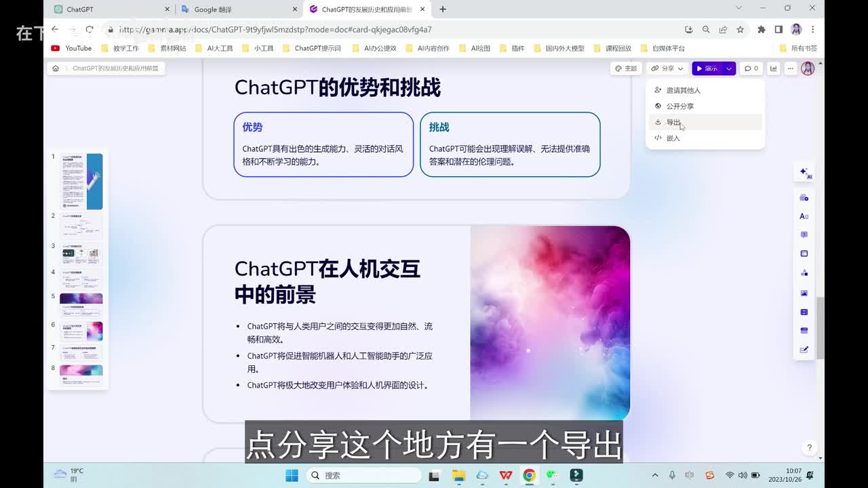868x488 pixels.
Task: Click the 主题 theme button
Action: [626, 68]
